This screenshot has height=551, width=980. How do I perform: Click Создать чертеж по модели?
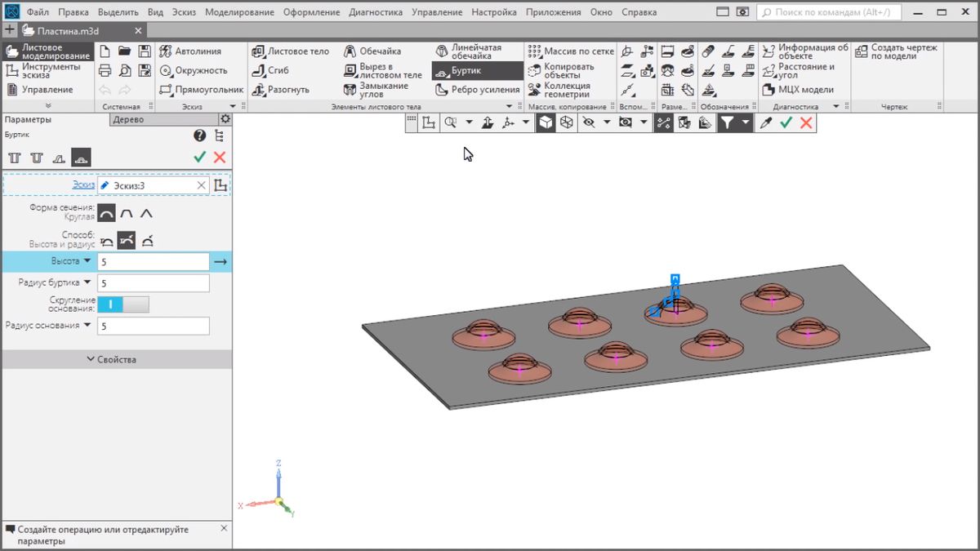point(897,51)
